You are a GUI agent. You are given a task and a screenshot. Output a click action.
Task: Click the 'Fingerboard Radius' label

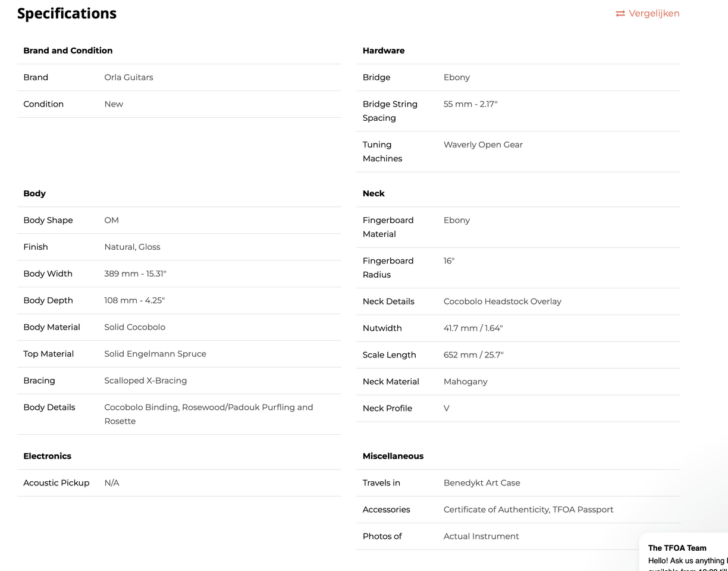click(388, 268)
